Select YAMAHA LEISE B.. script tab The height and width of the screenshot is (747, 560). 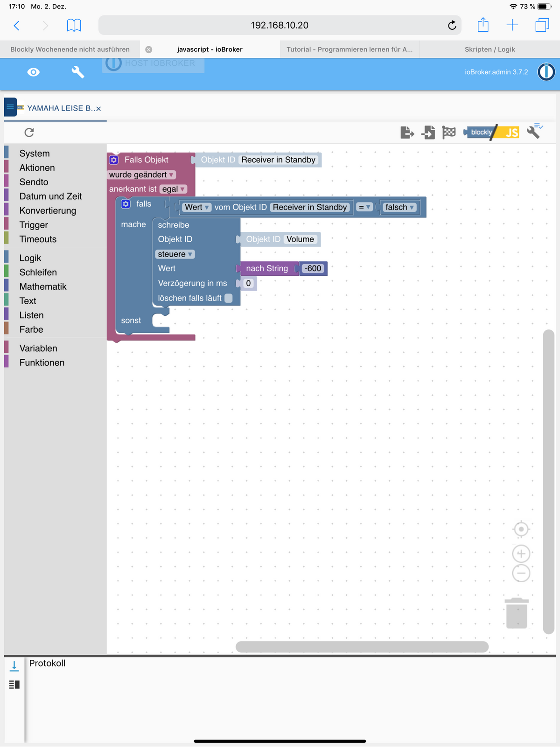point(60,108)
